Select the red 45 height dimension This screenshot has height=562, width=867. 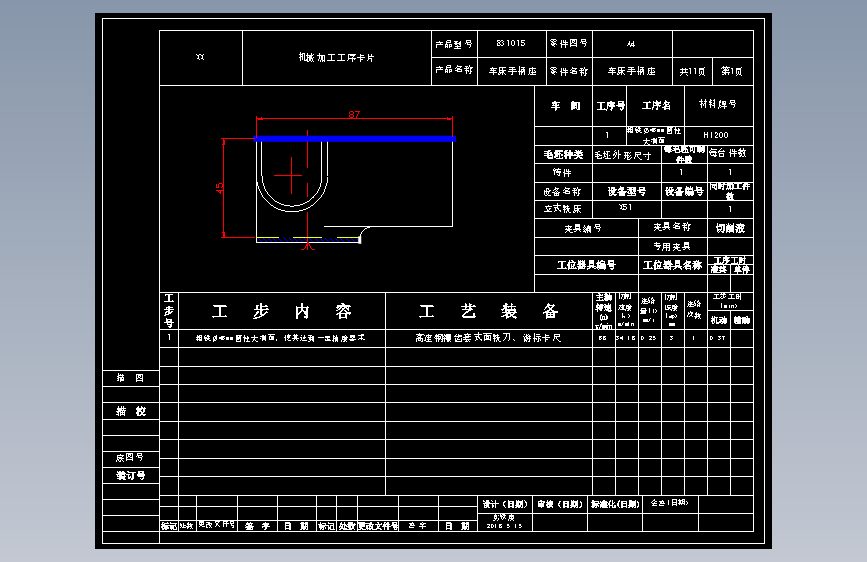(x=220, y=188)
